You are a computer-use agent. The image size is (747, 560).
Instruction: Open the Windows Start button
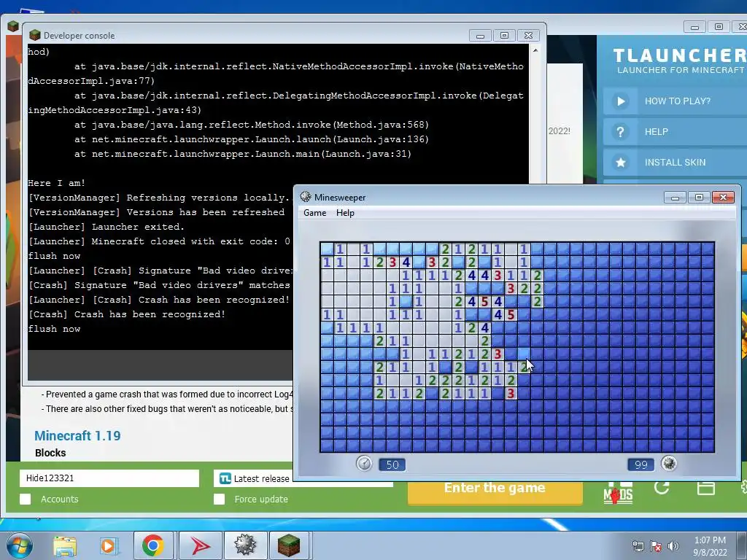pyautogui.click(x=19, y=545)
